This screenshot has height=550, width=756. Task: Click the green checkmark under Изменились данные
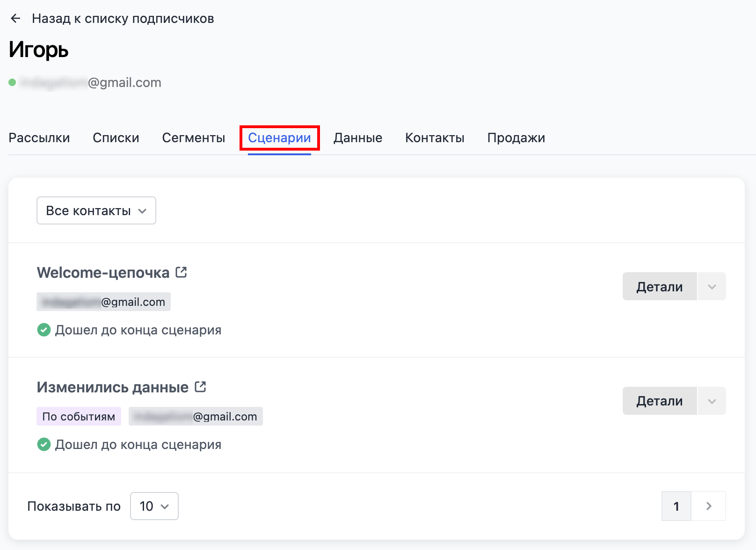tap(44, 444)
